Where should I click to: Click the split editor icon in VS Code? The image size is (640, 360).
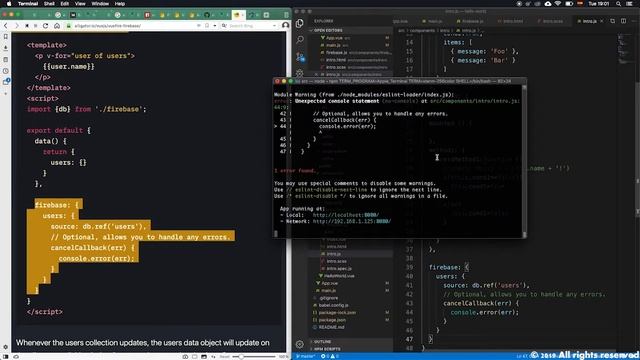pyautogui.click(x=623, y=21)
